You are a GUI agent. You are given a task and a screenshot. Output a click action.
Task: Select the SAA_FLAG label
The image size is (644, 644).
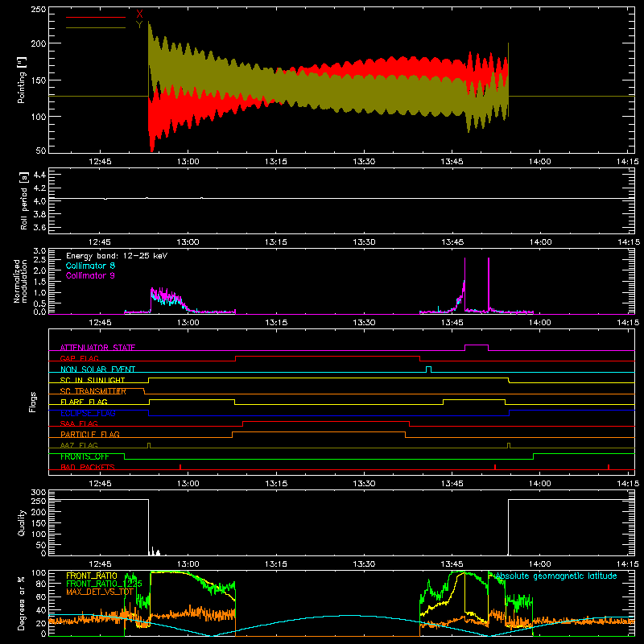79,423
